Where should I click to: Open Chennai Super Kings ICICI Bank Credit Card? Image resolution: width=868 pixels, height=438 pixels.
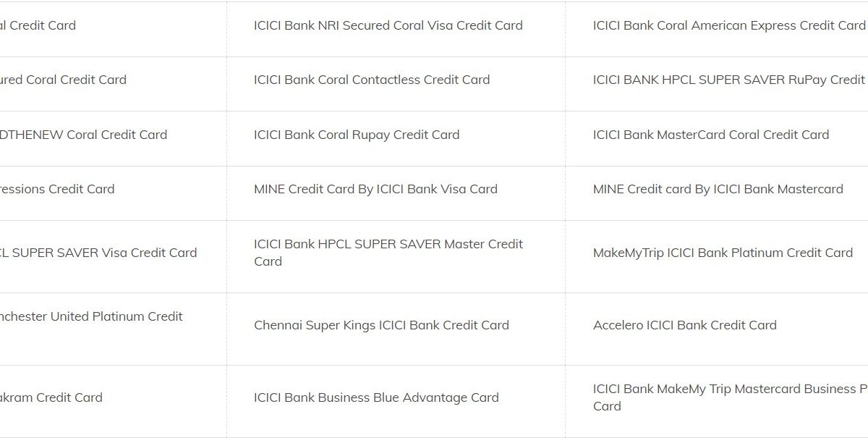[381, 325]
